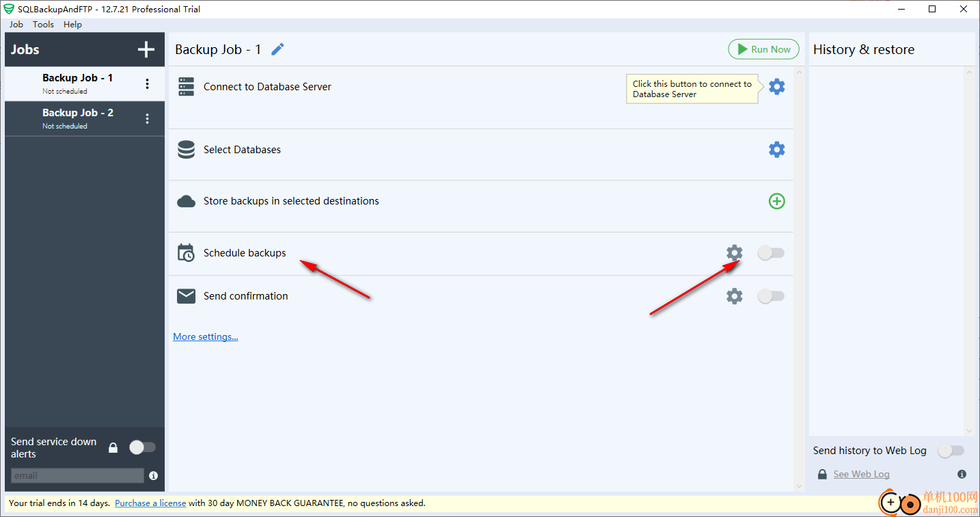Viewport: 980px width, 517px height.
Task: Open Backup Job - 2 three-dot menu
Action: pyautogui.click(x=147, y=119)
